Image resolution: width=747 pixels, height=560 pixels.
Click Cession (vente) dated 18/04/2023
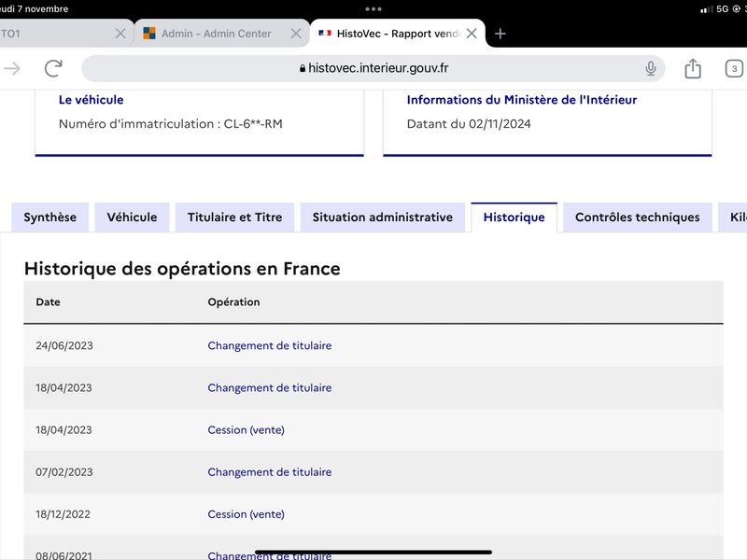pyautogui.click(x=246, y=430)
